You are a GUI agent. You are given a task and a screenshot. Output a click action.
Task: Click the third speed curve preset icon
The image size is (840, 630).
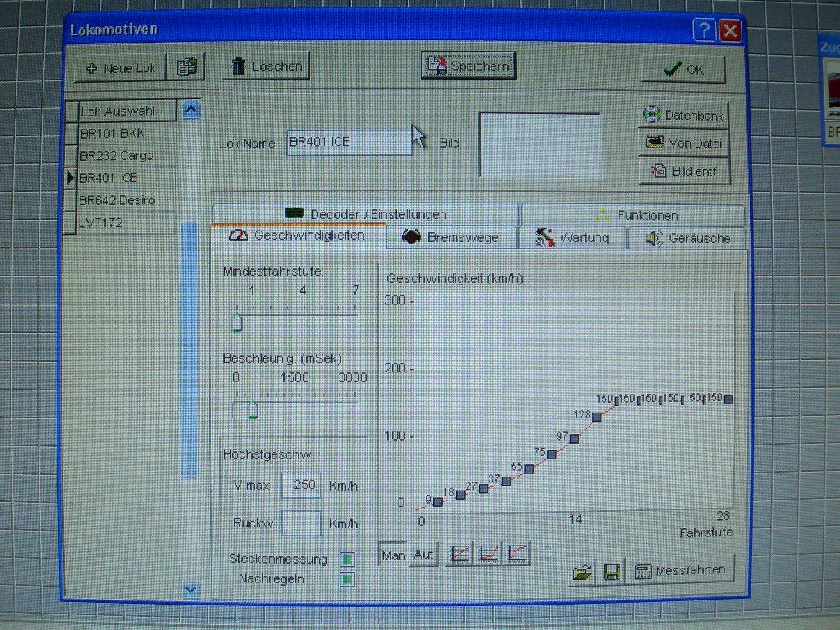tap(517, 555)
